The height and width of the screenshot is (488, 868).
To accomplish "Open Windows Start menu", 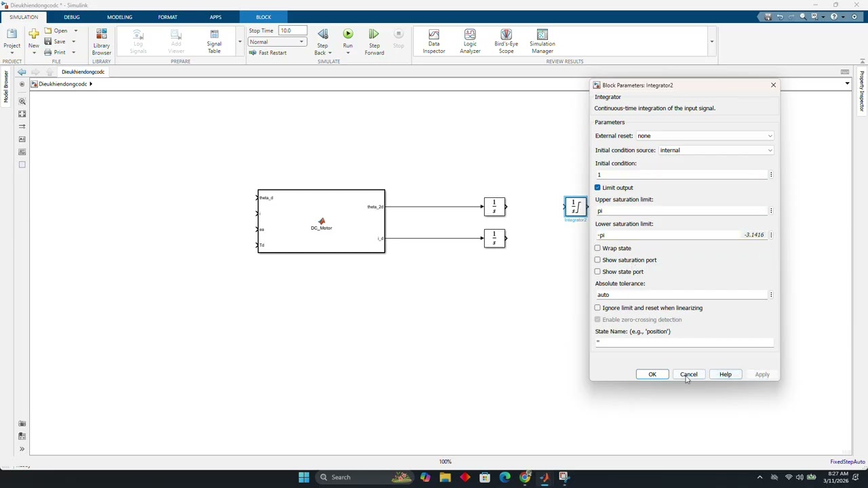I will click(304, 477).
